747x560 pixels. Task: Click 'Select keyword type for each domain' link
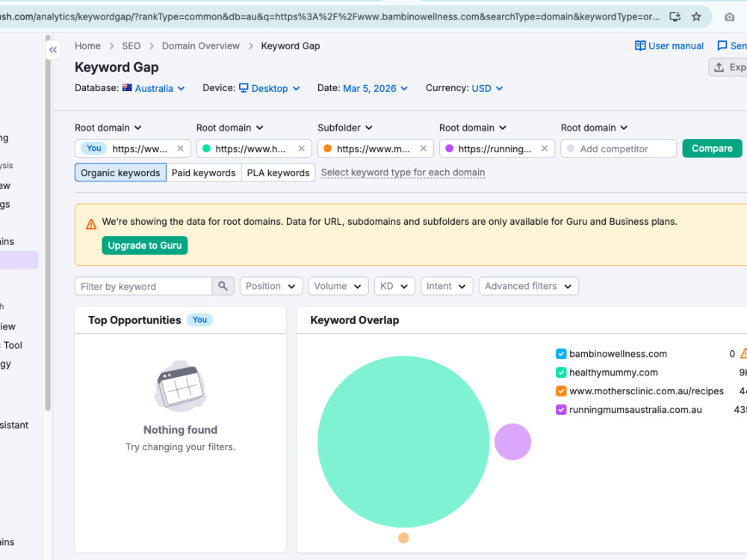[403, 172]
